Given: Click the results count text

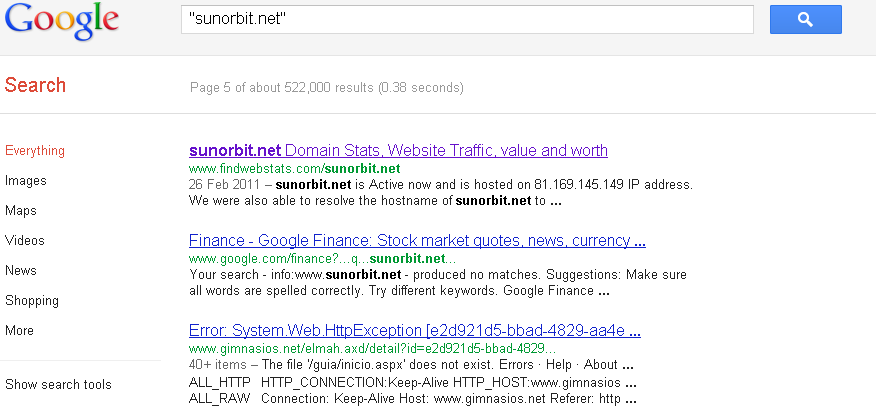Looking at the screenshot, I should [327, 88].
